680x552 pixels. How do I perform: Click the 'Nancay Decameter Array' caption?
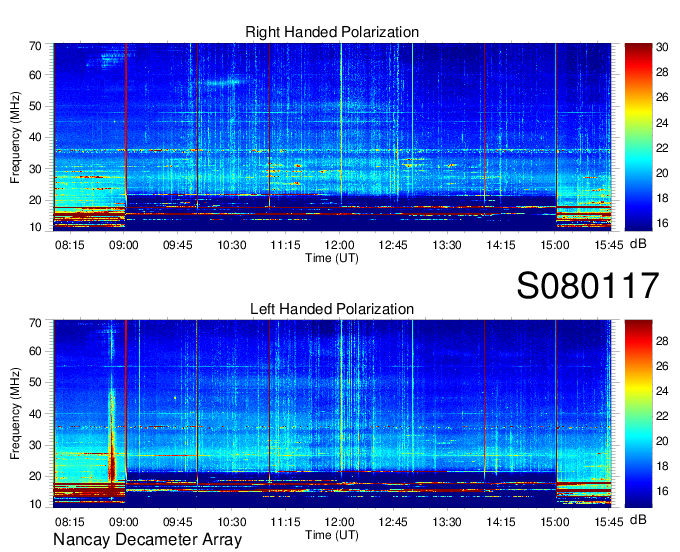click(x=147, y=540)
